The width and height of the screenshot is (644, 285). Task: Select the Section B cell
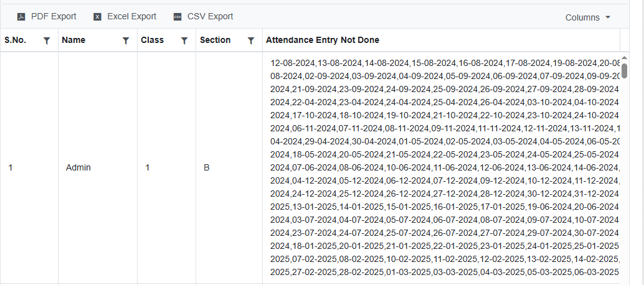coord(206,168)
